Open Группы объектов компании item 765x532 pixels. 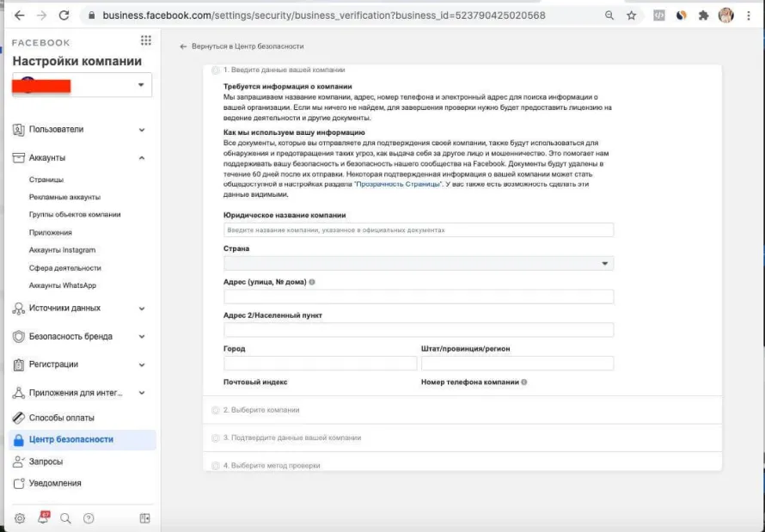[x=75, y=215]
